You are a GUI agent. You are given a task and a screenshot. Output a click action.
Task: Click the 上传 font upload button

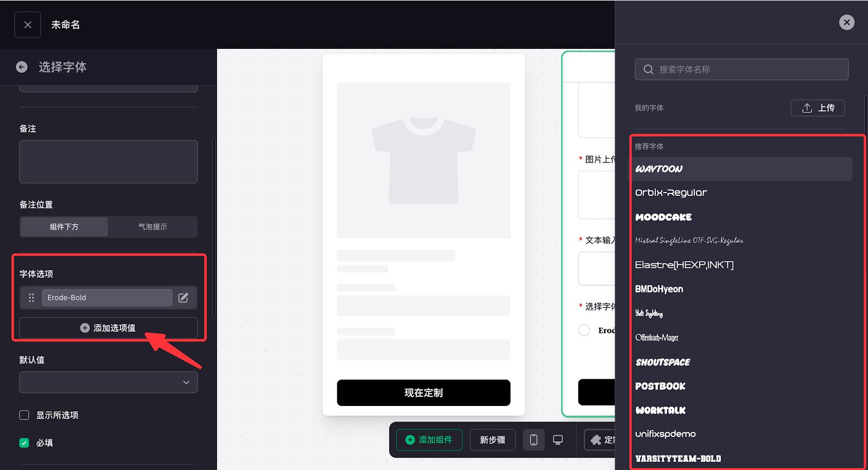(x=818, y=108)
